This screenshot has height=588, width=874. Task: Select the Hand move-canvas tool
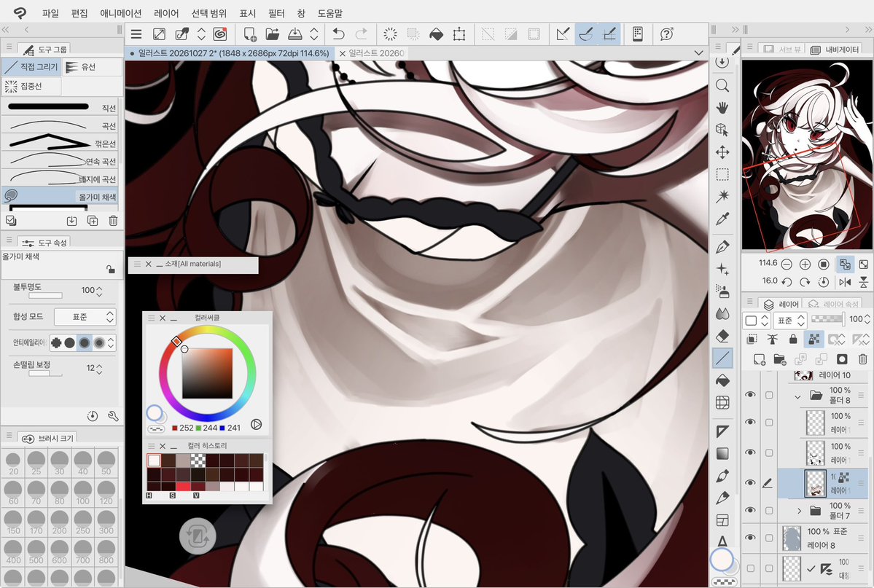pyautogui.click(x=722, y=108)
